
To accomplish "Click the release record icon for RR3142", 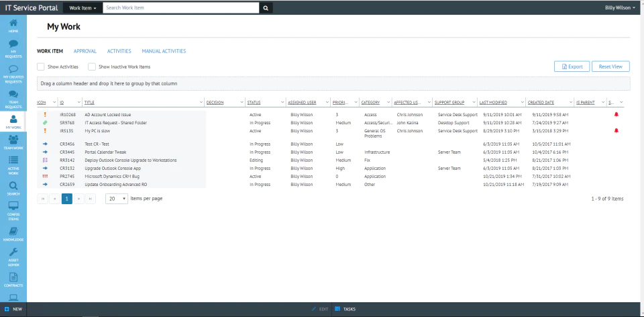I will 45,161.
